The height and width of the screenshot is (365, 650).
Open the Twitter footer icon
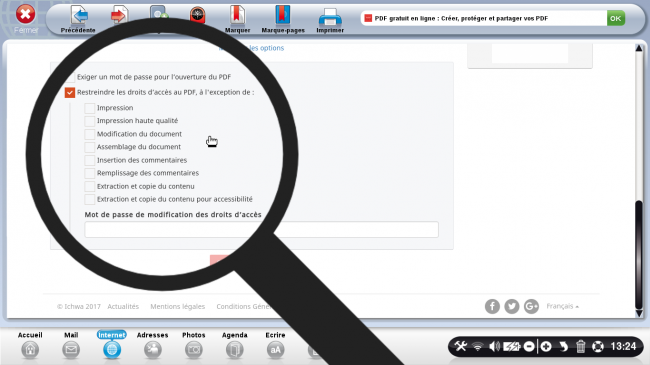[x=512, y=307]
